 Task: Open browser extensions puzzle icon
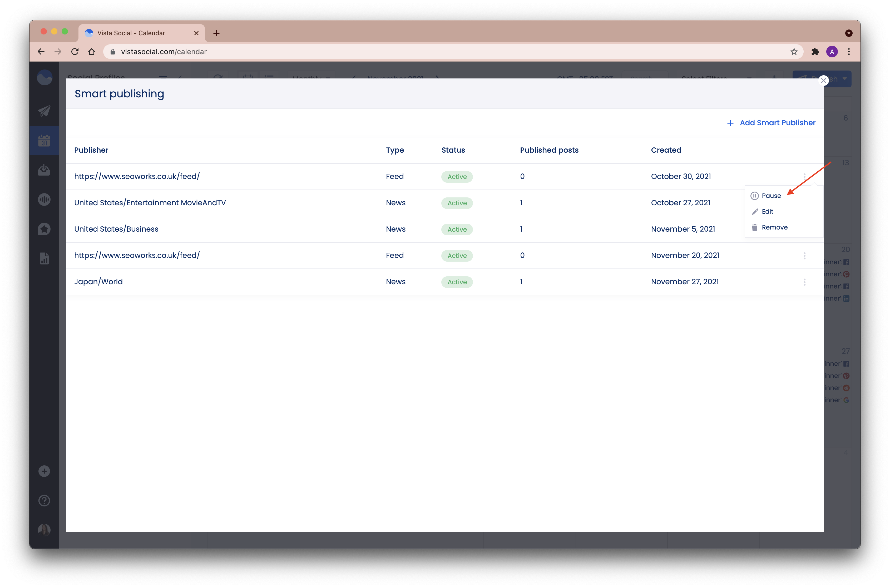tap(815, 52)
